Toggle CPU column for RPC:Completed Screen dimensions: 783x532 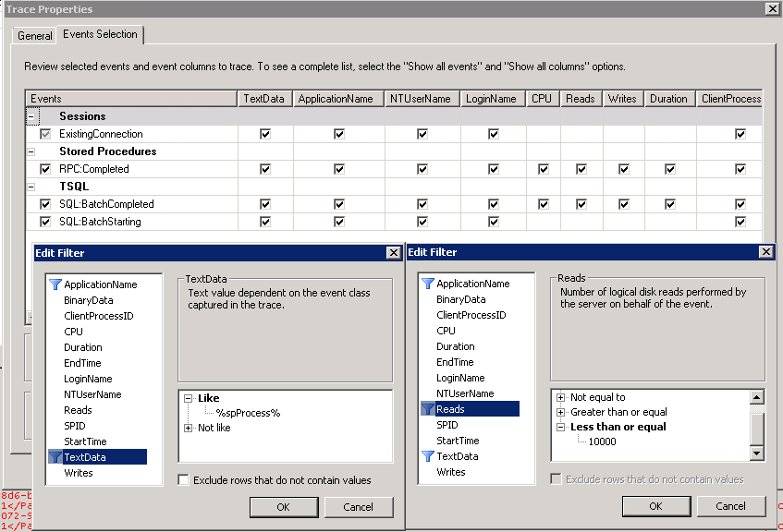coord(544,169)
